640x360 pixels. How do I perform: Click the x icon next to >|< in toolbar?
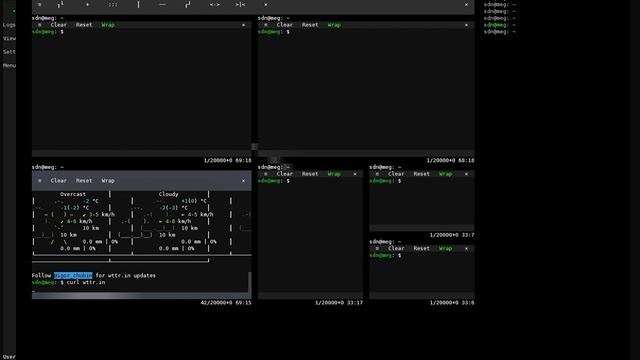tap(266, 4)
